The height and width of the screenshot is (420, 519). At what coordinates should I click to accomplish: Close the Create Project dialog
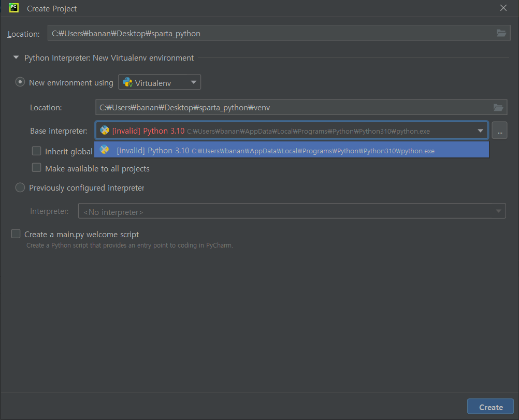pyautogui.click(x=503, y=8)
